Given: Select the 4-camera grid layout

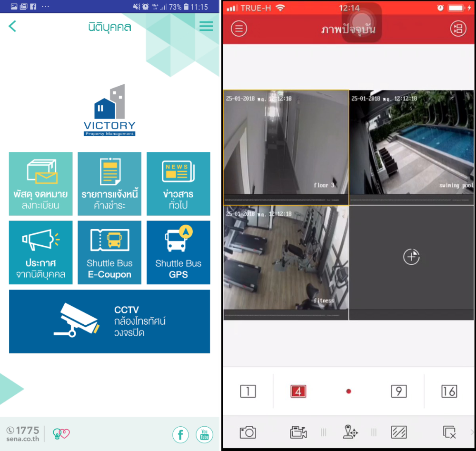Looking at the screenshot, I should click(x=298, y=391).
